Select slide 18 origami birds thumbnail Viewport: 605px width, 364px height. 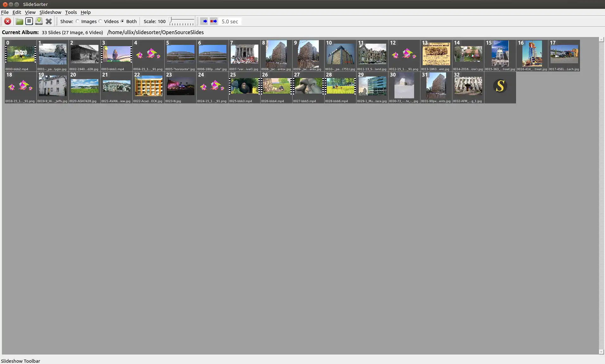(21, 87)
